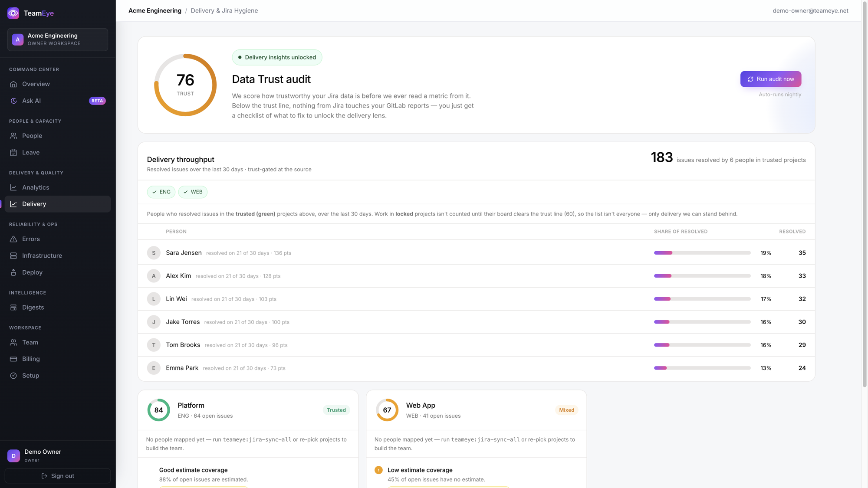
Task: Click Alex Kim's avatar
Action: click(154, 276)
